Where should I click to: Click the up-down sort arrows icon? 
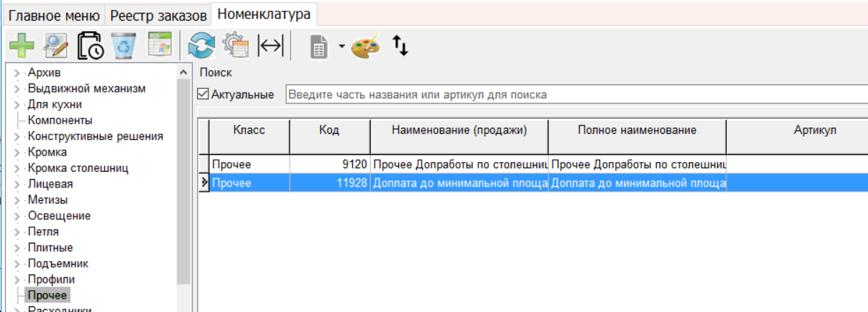400,47
